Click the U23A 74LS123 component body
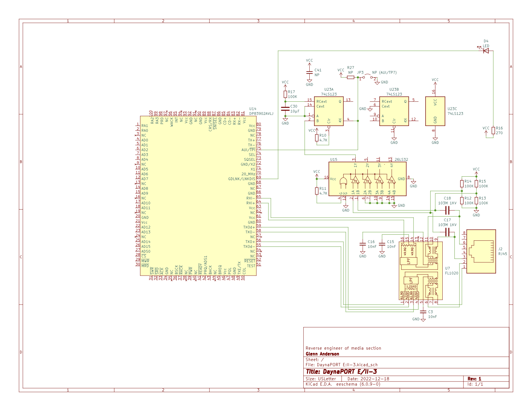Image resolution: width=532 pixels, height=411 pixels. (328, 111)
